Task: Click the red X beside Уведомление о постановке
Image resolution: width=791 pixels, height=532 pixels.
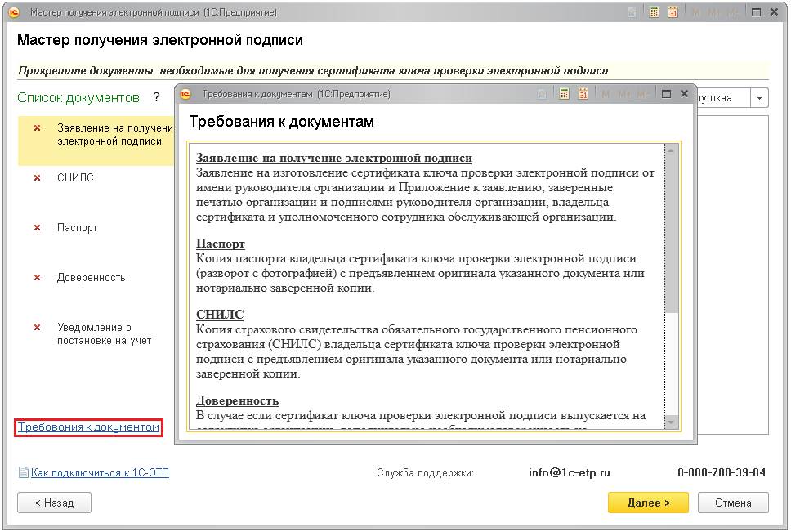Action: point(37,327)
